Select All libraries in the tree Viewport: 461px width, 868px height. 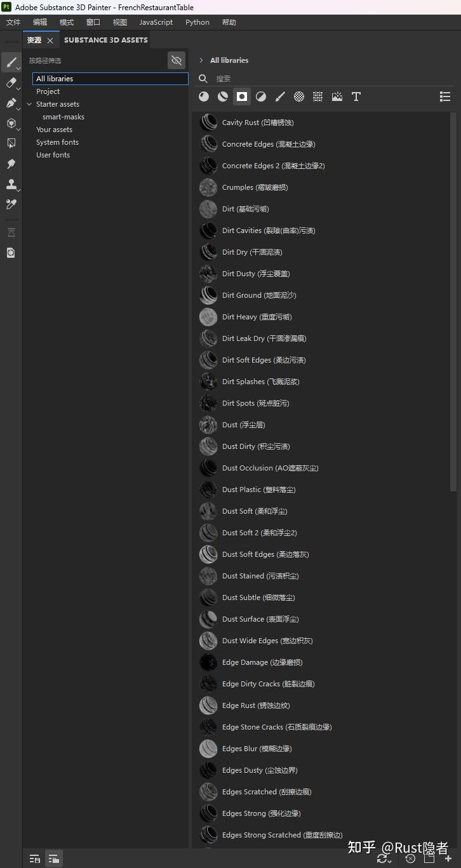110,79
